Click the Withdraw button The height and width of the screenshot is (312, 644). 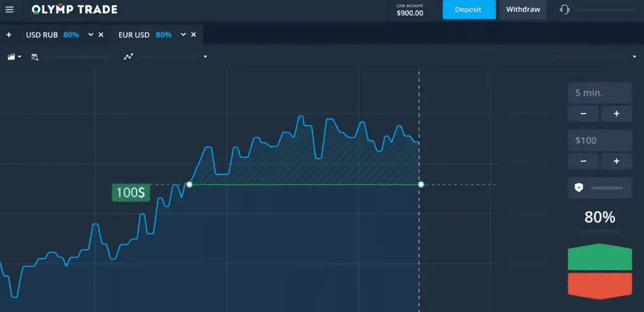(523, 10)
